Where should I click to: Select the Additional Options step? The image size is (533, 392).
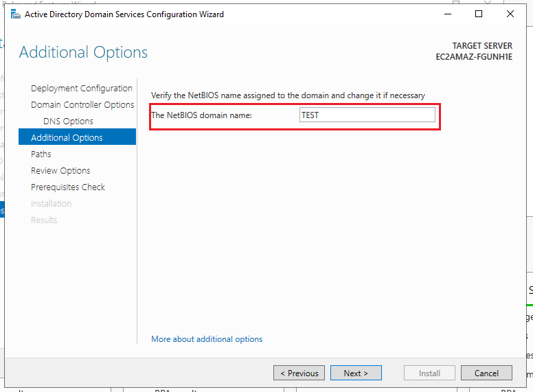(77, 137)
